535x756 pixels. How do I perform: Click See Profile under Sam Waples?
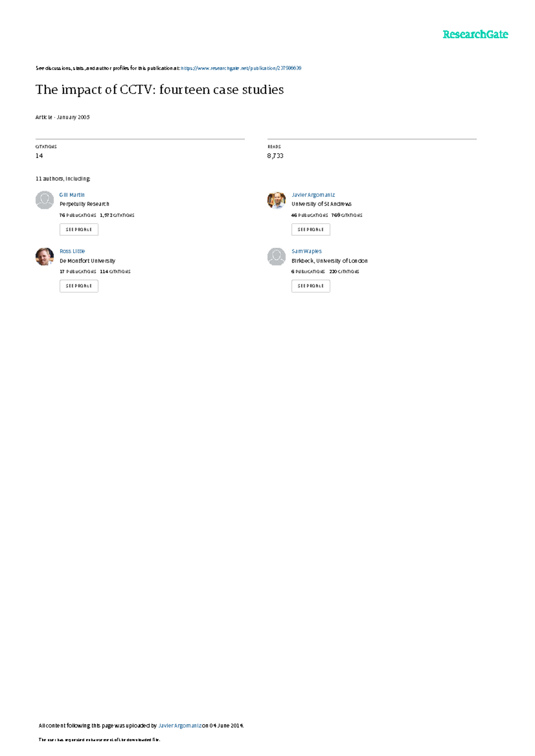311,286
